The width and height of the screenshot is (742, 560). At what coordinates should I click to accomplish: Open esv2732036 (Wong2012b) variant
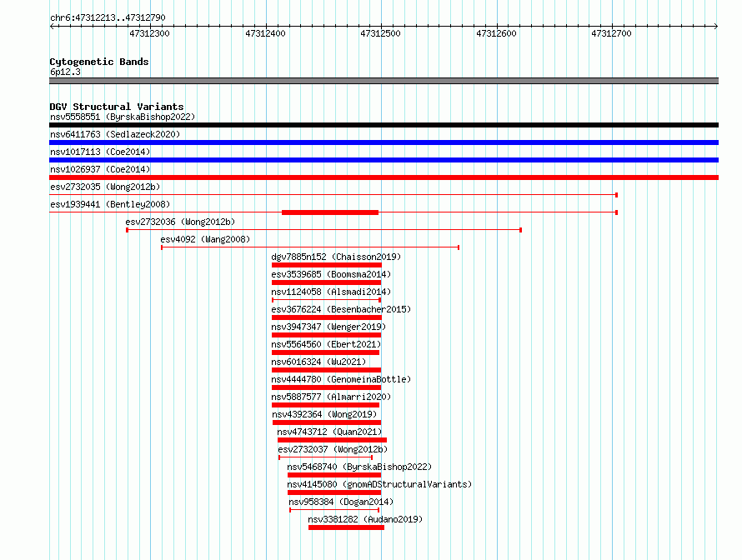[x=180, y=222]
